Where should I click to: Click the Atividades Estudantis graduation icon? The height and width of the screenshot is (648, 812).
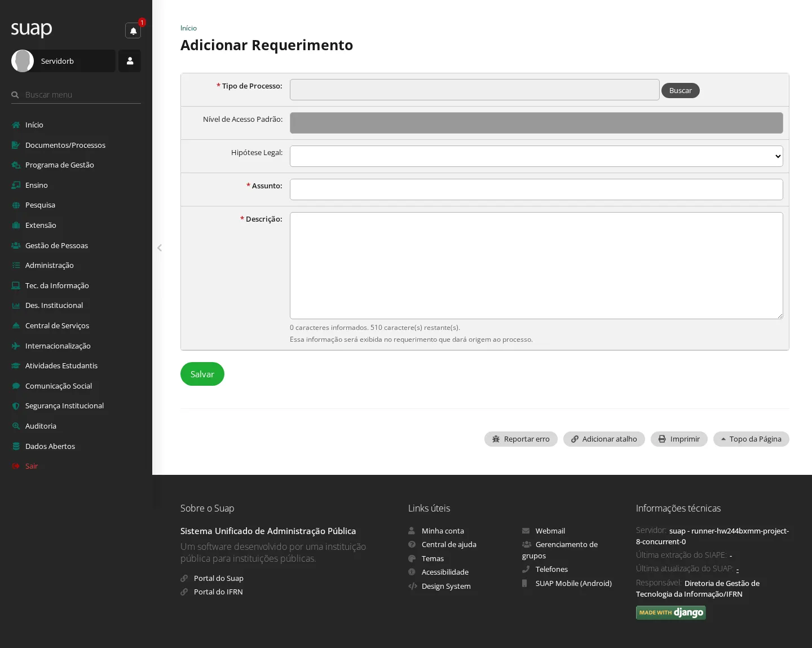click(x=16, y=365)
